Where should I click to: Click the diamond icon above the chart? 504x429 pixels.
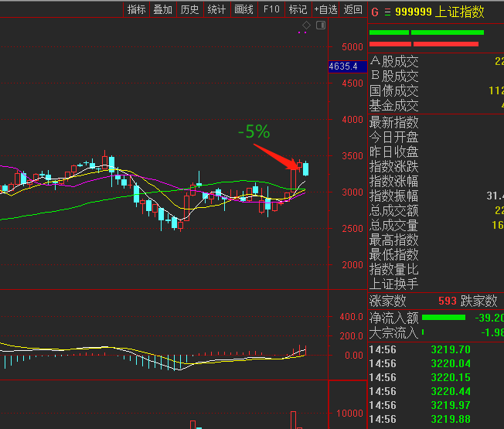pos(306,26)
